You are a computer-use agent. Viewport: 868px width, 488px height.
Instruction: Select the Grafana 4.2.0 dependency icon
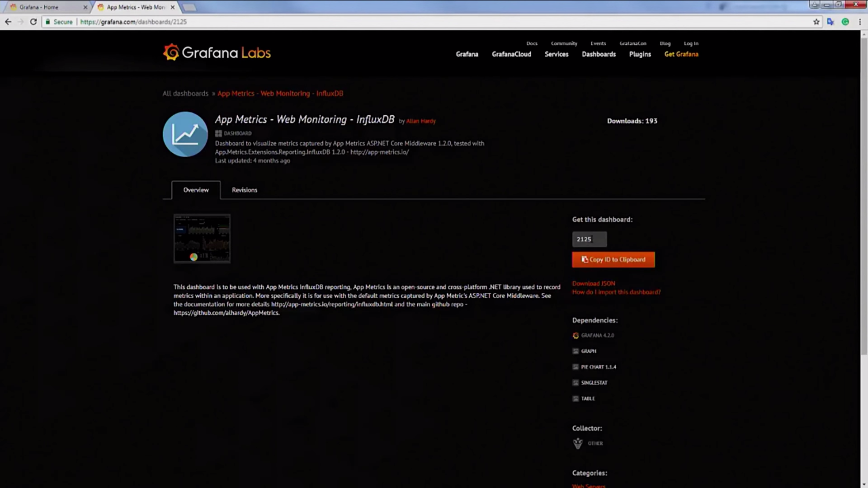pyautogui.click(x=576, y=335)
